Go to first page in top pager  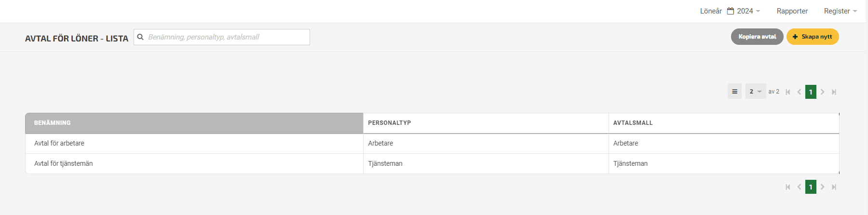point(788,92)
